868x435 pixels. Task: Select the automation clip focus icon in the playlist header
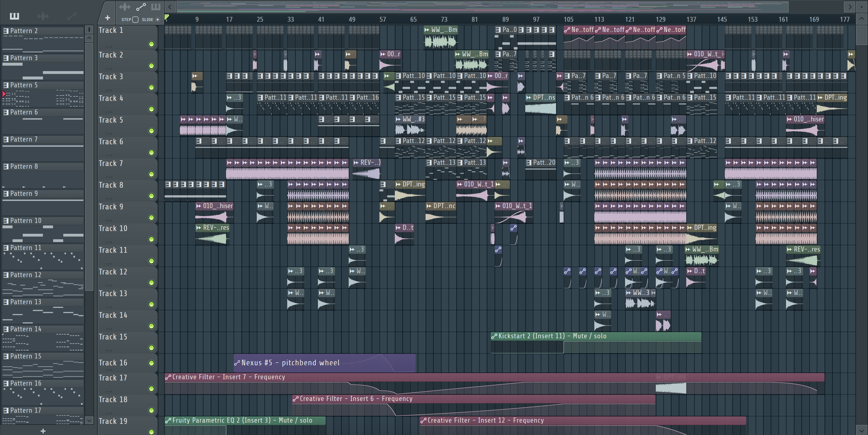141,7
